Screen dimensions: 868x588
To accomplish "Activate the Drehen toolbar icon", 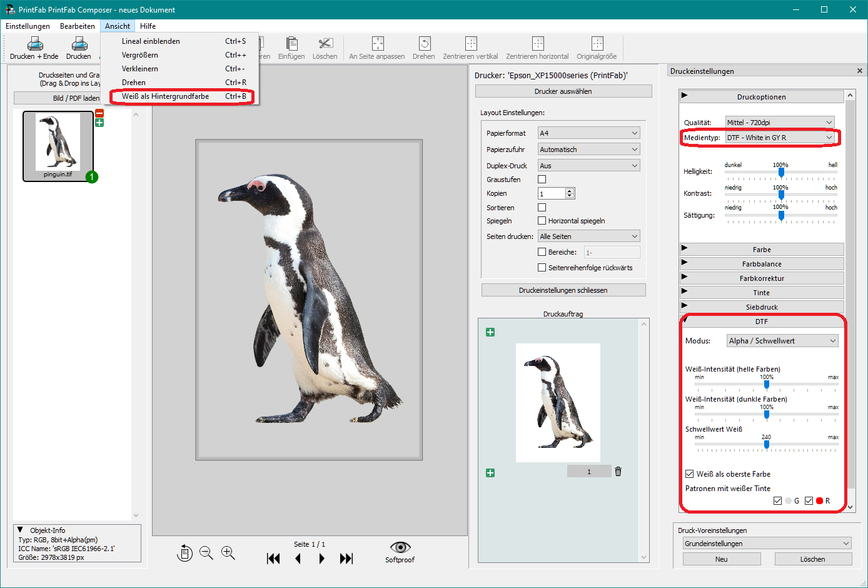I will pyautogui.click(x=423, y=44).
